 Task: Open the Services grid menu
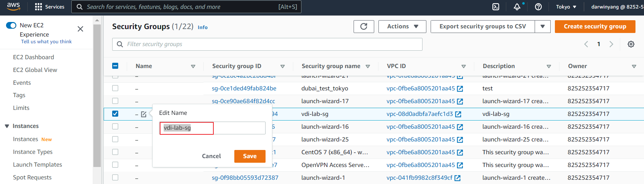tap(49, 7)
